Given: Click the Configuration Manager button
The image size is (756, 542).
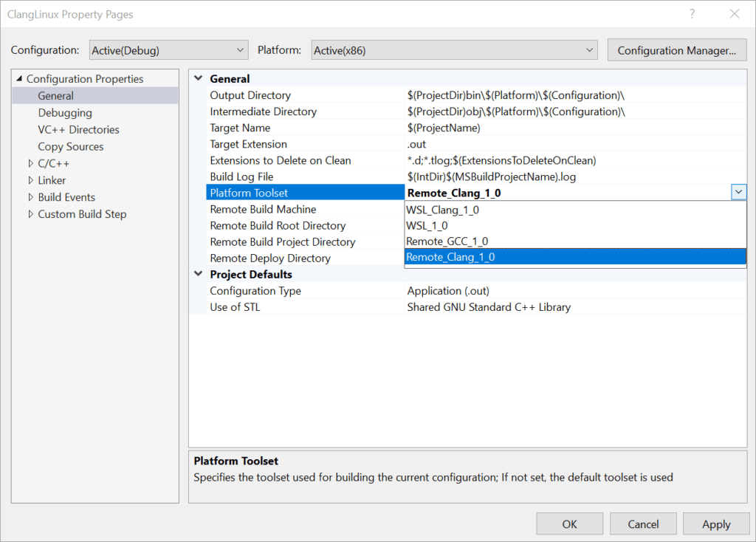Looking at the screenshot, I should coord(676,49).
